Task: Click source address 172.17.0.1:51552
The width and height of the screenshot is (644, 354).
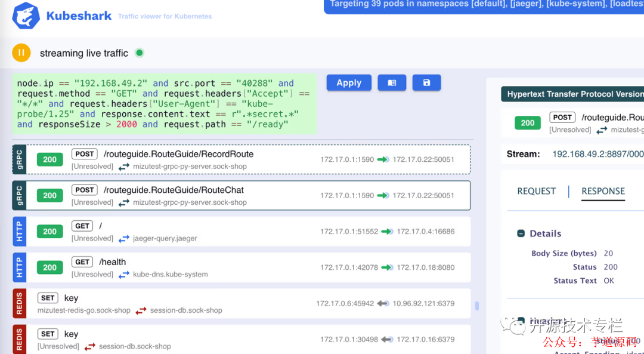Action: [x=349, y=232]
